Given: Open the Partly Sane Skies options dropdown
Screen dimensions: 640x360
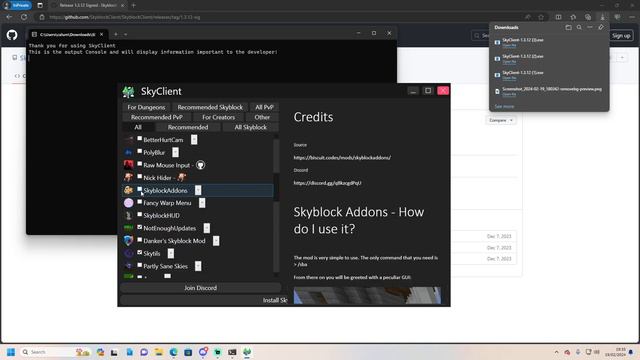Looking at the screenshot, I should point(198,266).
